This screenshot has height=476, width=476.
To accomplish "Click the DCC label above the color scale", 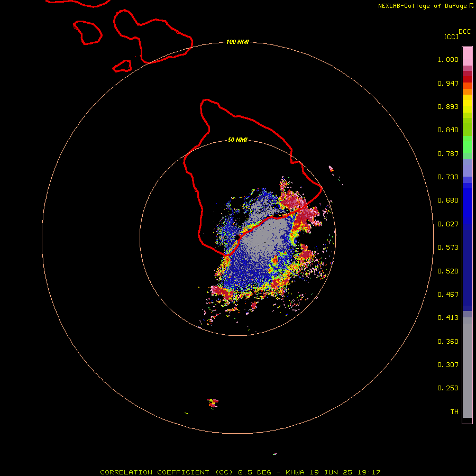I will coord(464,32).
